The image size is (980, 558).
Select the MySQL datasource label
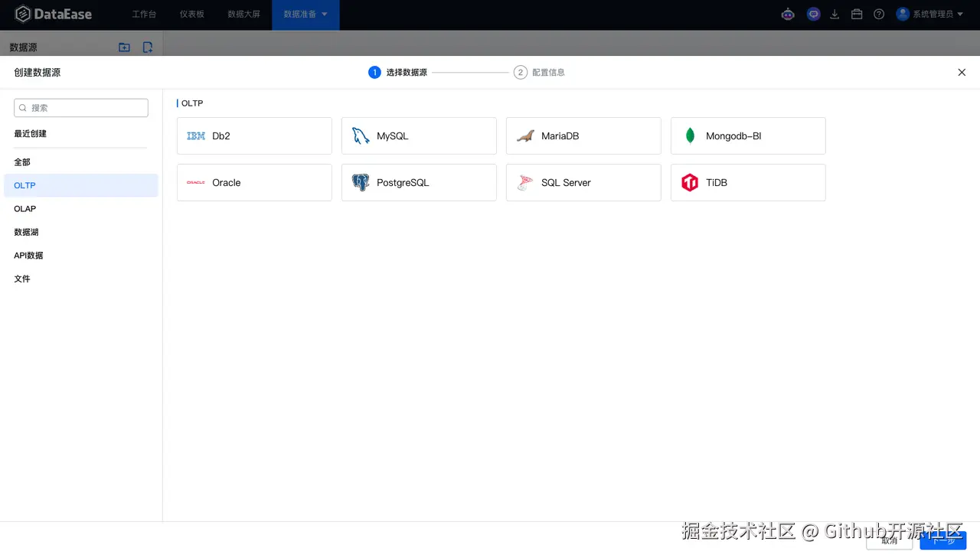393,136
